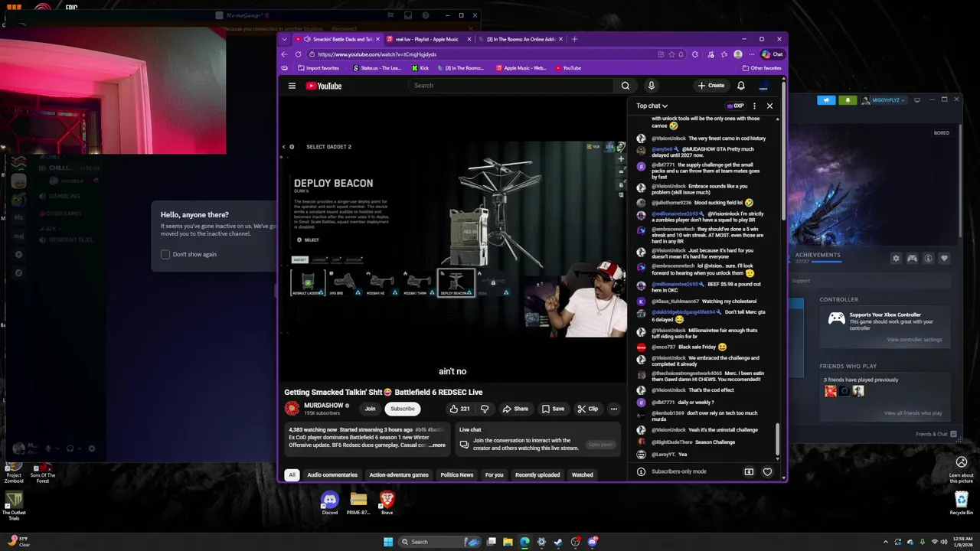Click the Windows Start button

(388, 542)
